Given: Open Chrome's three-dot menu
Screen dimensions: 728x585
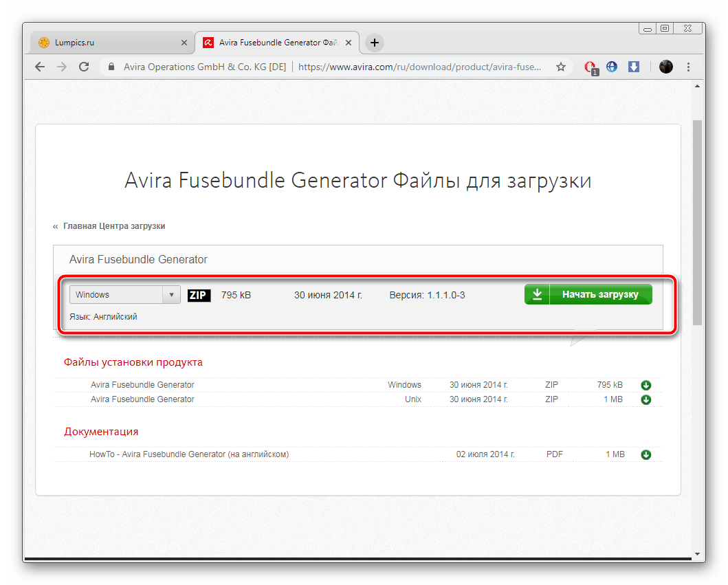Looking at the screenshot, I should (689, 67).
